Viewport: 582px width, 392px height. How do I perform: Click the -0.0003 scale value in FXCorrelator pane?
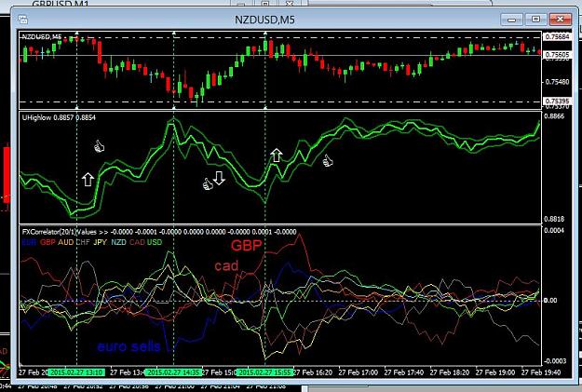(555, 361)
